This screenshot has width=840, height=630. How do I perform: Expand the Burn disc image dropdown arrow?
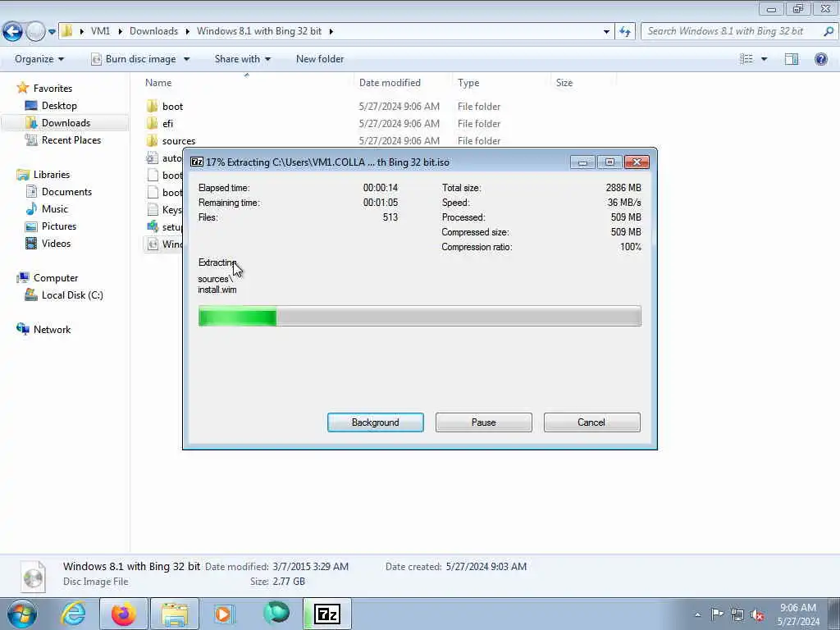186,59
